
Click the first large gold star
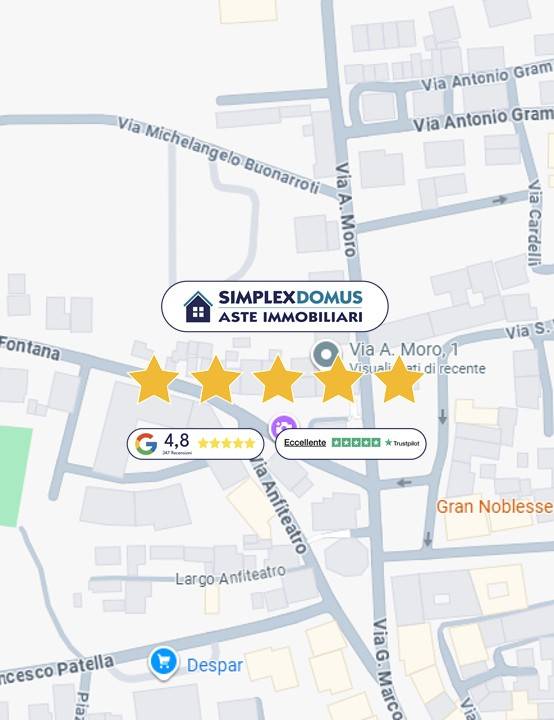154,380
